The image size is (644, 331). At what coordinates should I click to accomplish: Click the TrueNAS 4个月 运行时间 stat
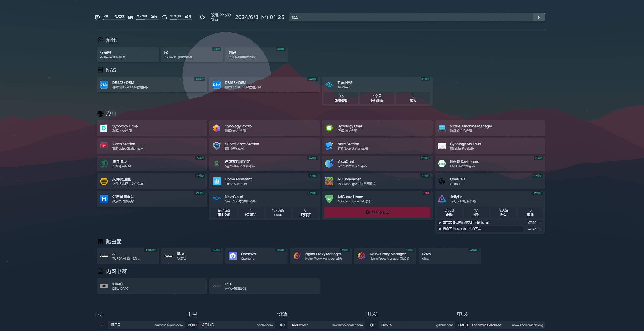click(377, 98)
